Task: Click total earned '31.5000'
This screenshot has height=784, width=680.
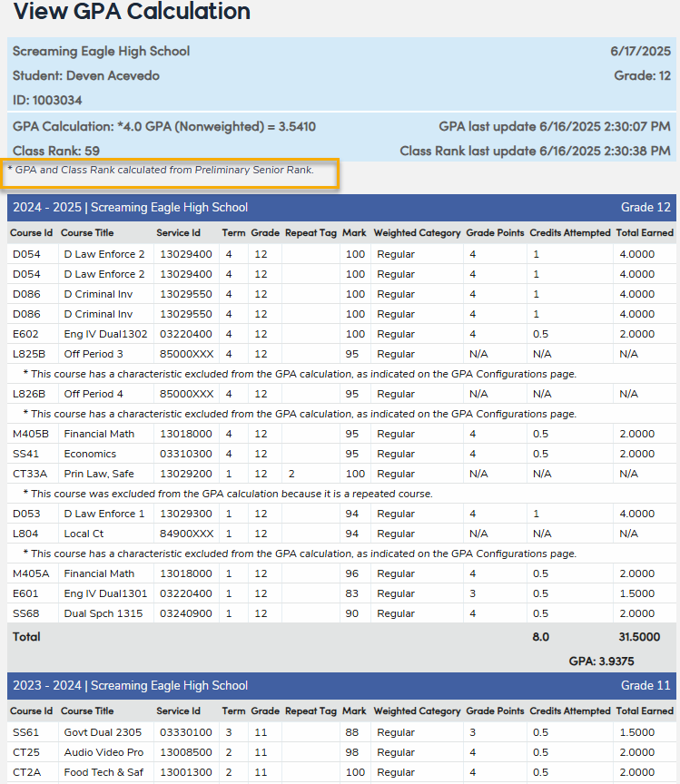Action: click(639, 637)
